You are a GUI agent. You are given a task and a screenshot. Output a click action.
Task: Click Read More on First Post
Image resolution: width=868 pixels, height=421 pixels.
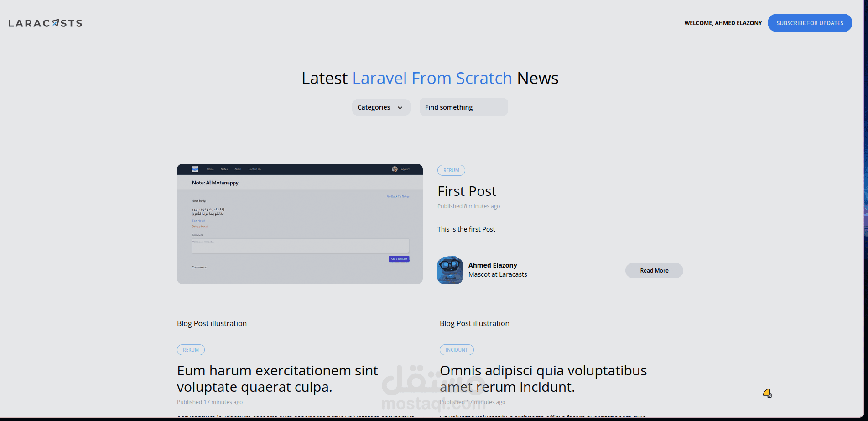(654, 270)
